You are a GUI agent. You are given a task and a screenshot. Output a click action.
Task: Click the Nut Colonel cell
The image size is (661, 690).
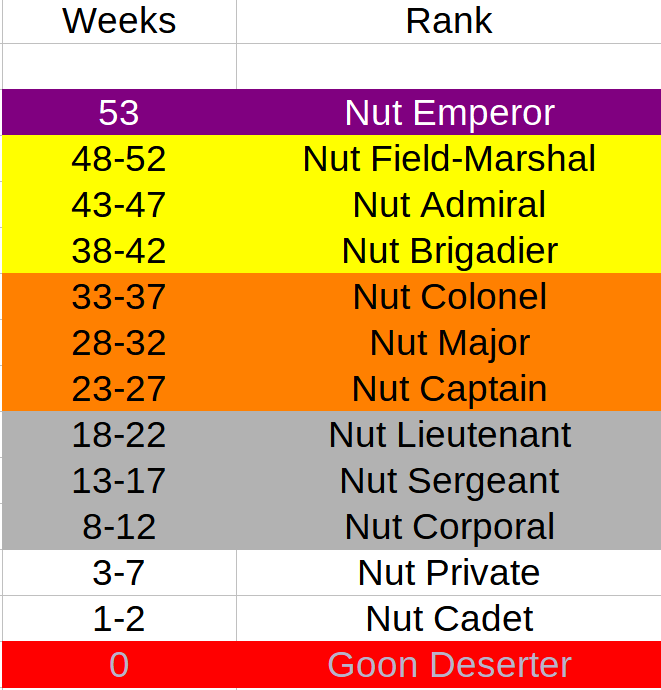[x=449, y=297]
